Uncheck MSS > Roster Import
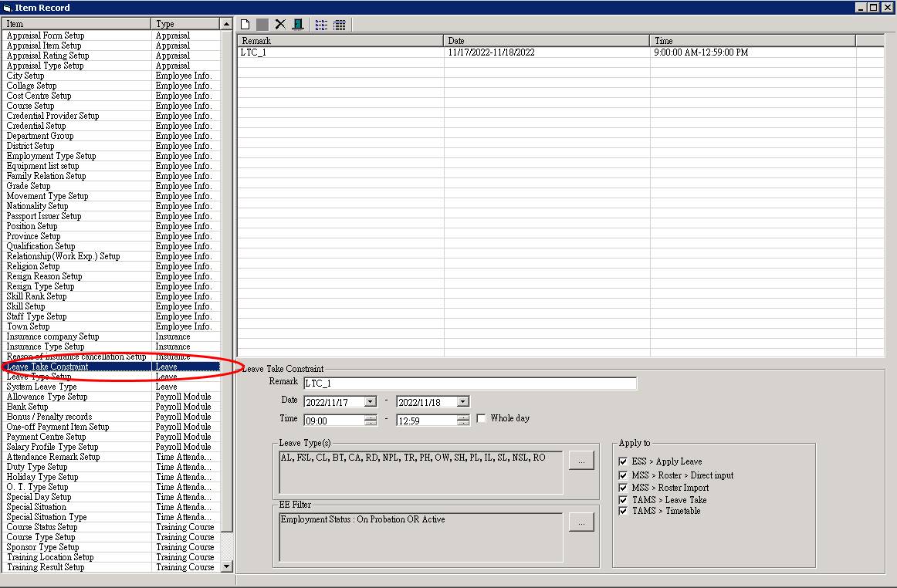 (622, 486)
